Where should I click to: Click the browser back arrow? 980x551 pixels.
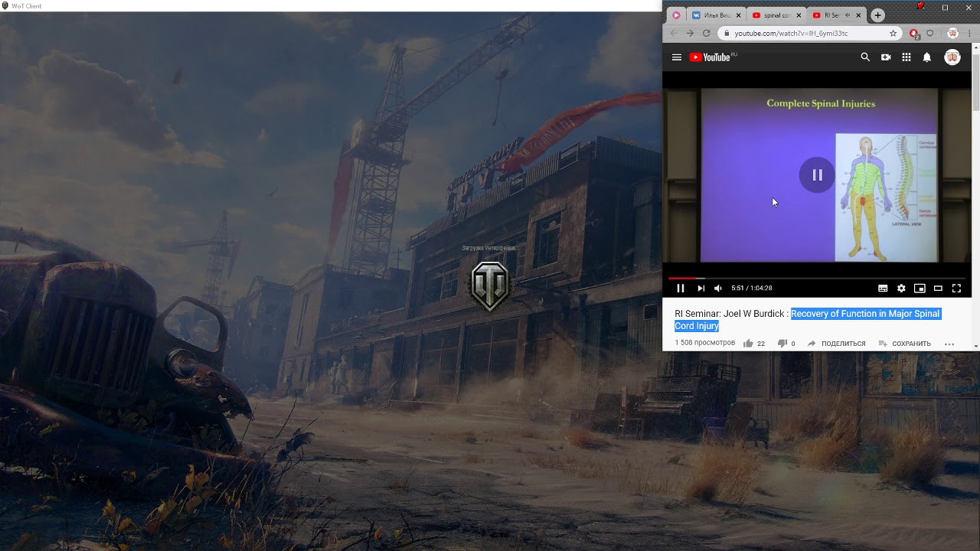pyautogui.click(x=674, y=34)
